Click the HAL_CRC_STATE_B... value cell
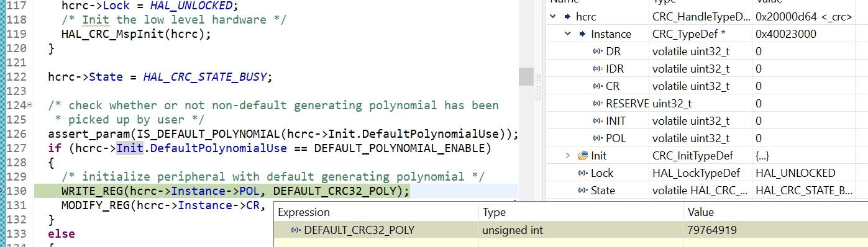868x247 pixels. 804,190
